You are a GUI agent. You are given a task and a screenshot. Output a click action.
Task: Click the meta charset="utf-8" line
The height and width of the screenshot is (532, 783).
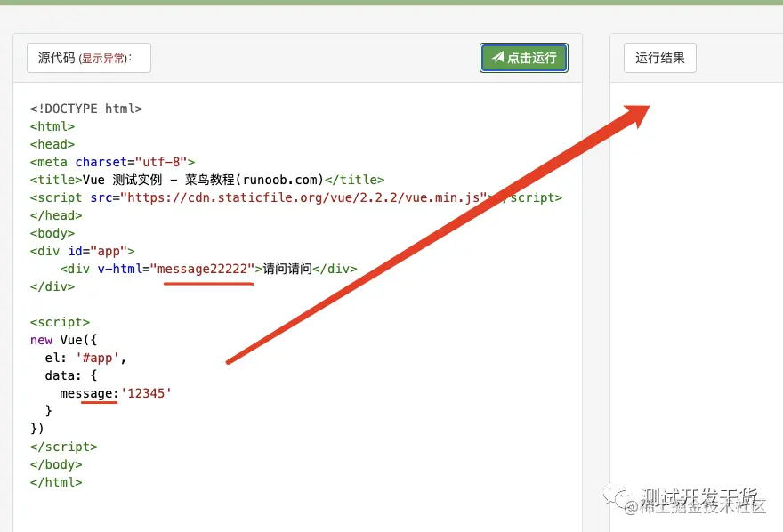[x=112, y=162]
